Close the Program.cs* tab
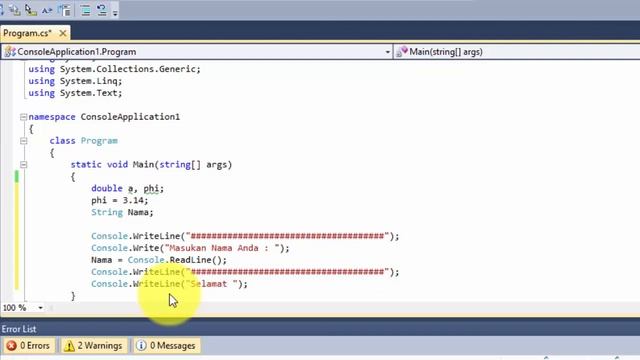640x360 pixels. click(x=63, y=33)
